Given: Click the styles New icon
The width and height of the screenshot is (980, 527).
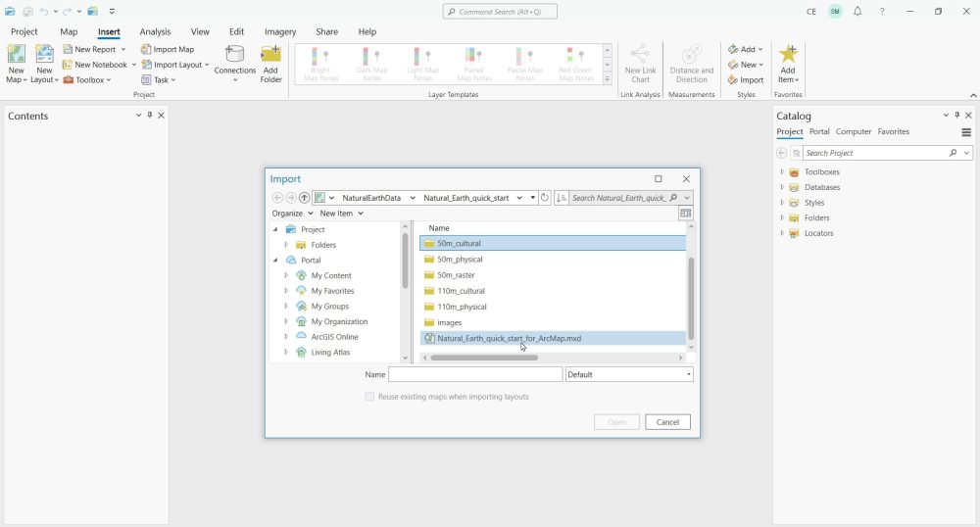Looking at the screenshot, I should tap(733, 65).
